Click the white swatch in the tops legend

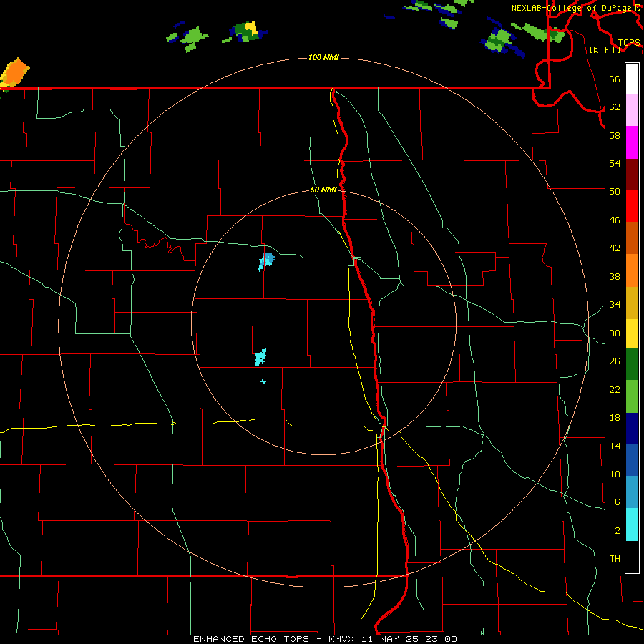[632, 79]
